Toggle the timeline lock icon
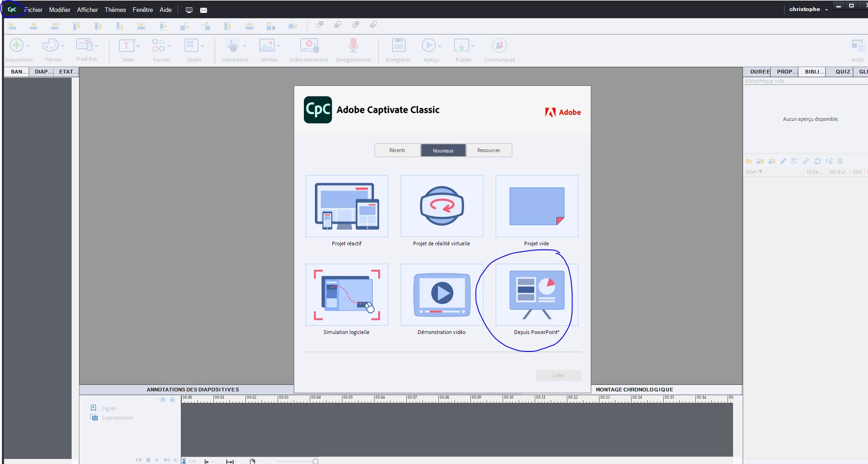Viewport: 868px width, 464px height. coord(173,400)
